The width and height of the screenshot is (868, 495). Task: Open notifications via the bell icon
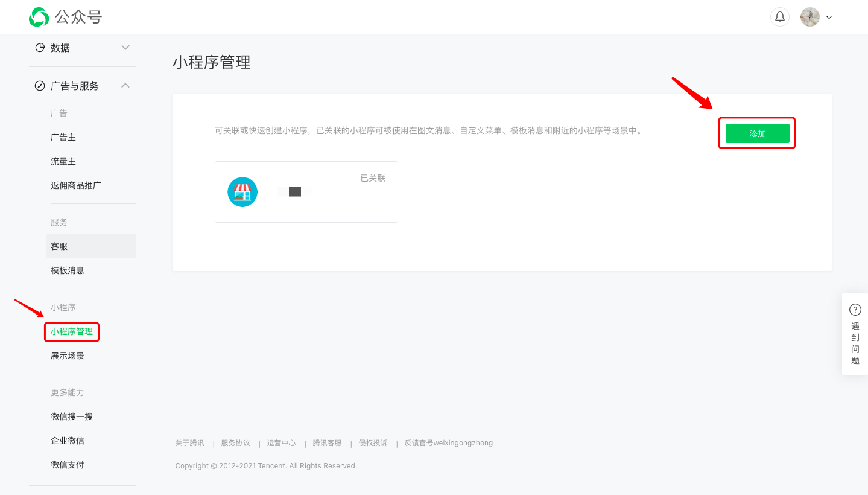(x=779, y=16)
